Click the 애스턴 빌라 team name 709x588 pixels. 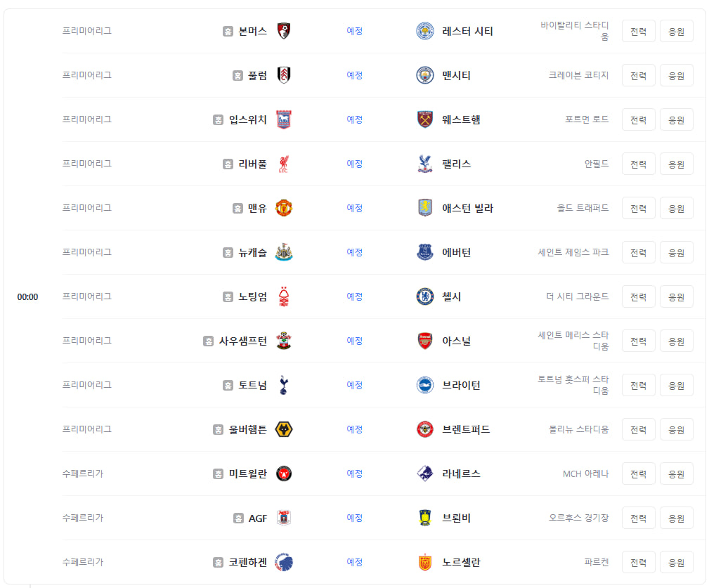[x=467, y=209]
